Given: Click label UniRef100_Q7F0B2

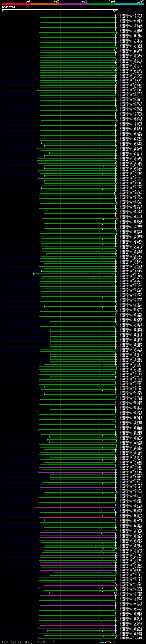Looking at the screenshot, I should [131, 369].
